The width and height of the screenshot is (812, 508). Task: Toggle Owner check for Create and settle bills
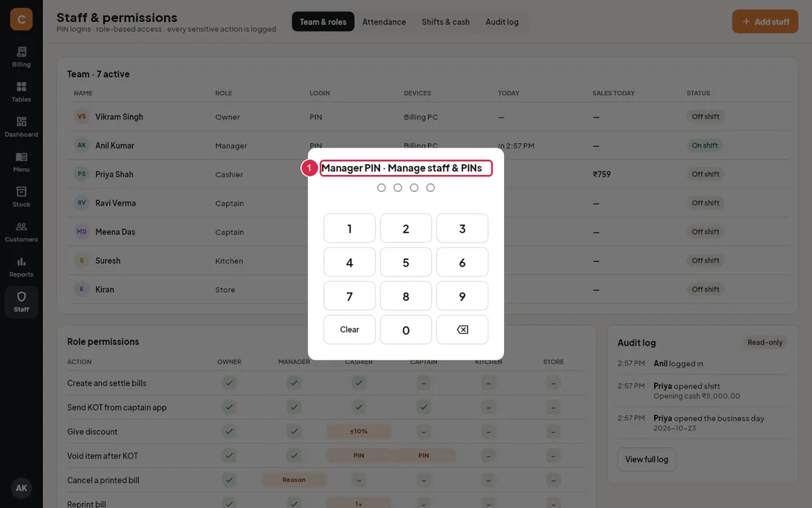coord(229,382)
